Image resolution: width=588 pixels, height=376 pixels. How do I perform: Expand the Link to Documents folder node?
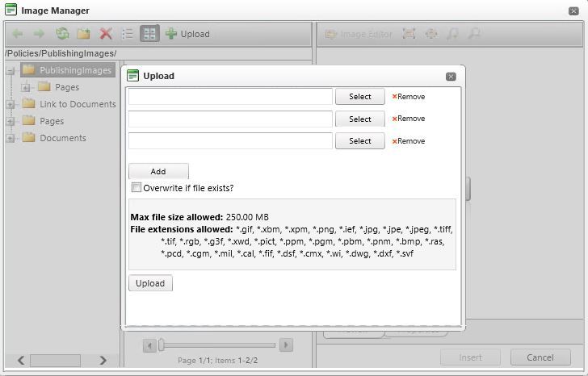10,104
